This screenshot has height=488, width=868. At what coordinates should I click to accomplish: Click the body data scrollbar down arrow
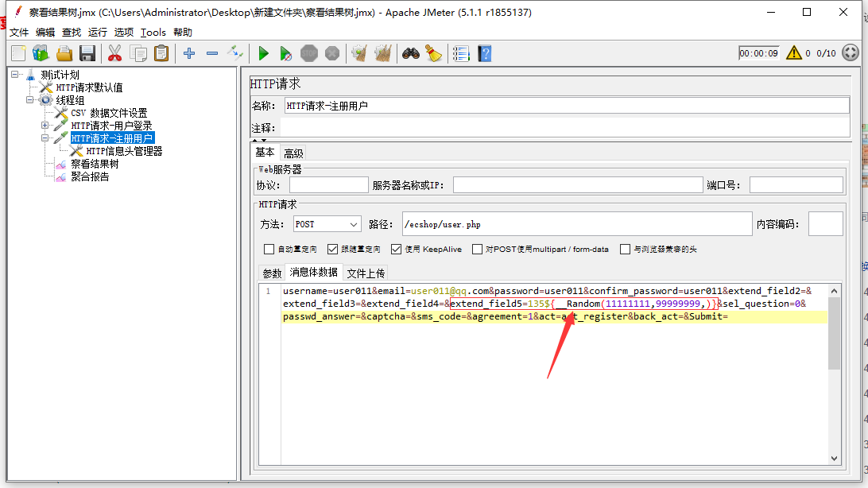(x=835, y=458)
